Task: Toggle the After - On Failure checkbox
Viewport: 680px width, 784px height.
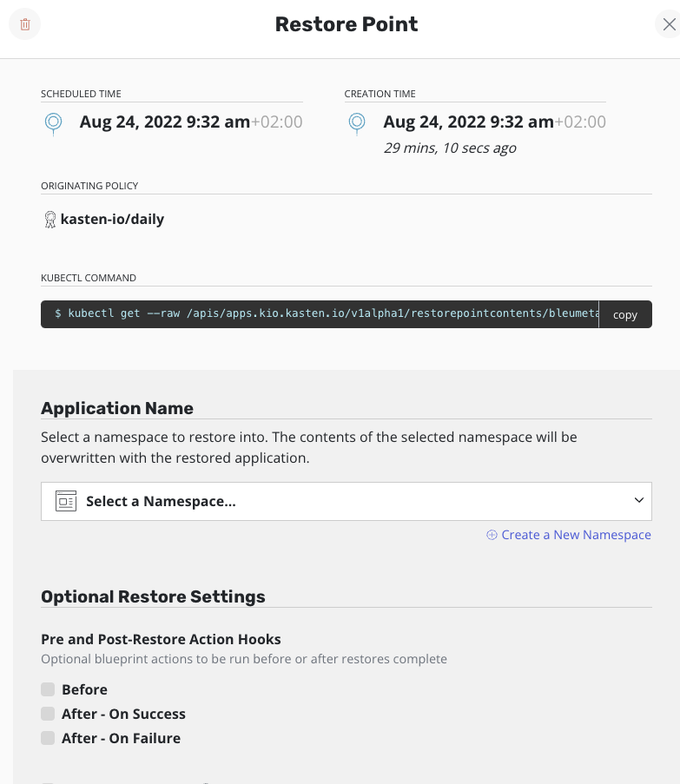Action: coord(48,738)
